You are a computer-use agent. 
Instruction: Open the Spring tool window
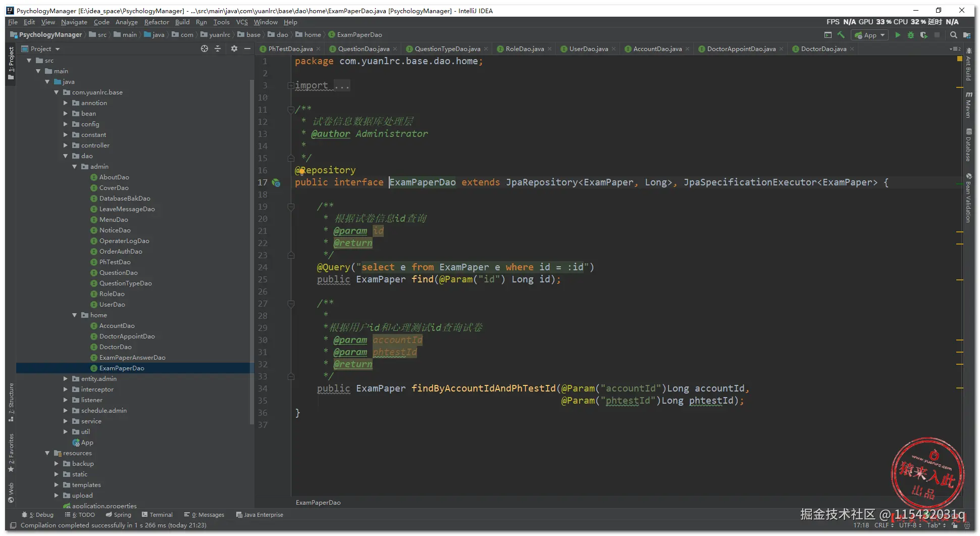click(x=118, y=515)
